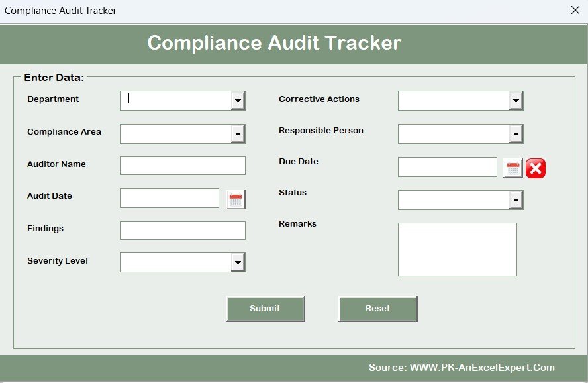Expand the Corrective Actions dropdown arrow

pos(516,101)
